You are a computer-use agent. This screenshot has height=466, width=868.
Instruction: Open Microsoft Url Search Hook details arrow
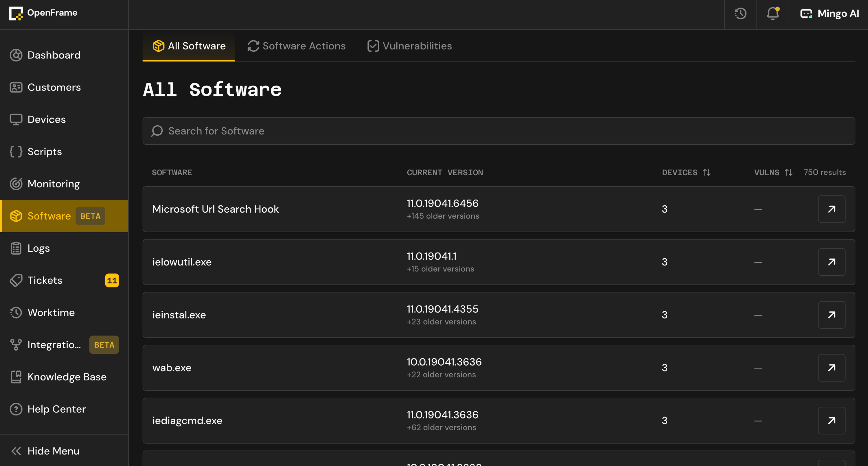pos(832,209)
